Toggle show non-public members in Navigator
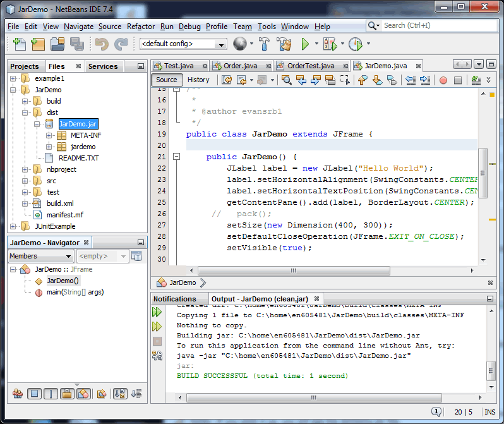This screenshot has height=424, width=504. coord(67,394)
